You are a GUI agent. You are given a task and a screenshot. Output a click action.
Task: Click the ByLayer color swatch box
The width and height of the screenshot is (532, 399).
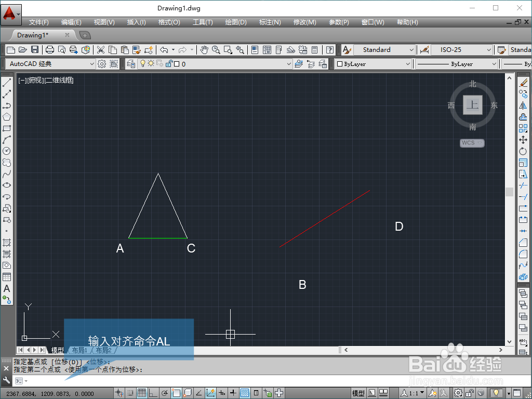pos(340,64)
